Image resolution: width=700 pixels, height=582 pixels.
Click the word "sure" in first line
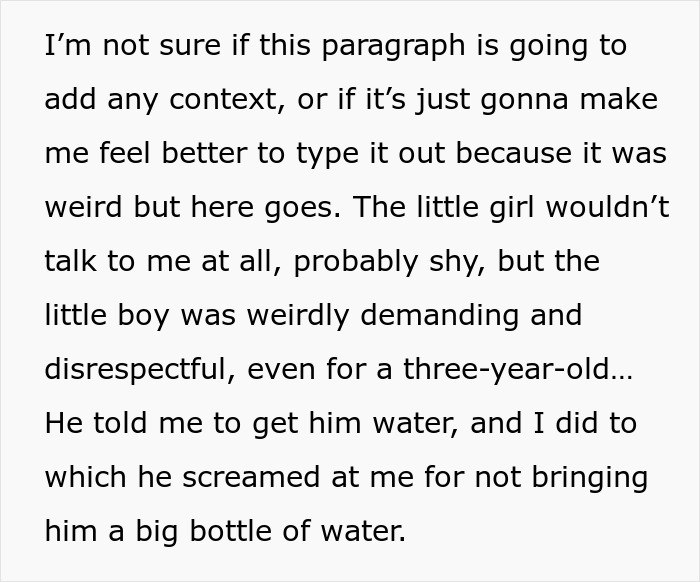click(190, 47)
